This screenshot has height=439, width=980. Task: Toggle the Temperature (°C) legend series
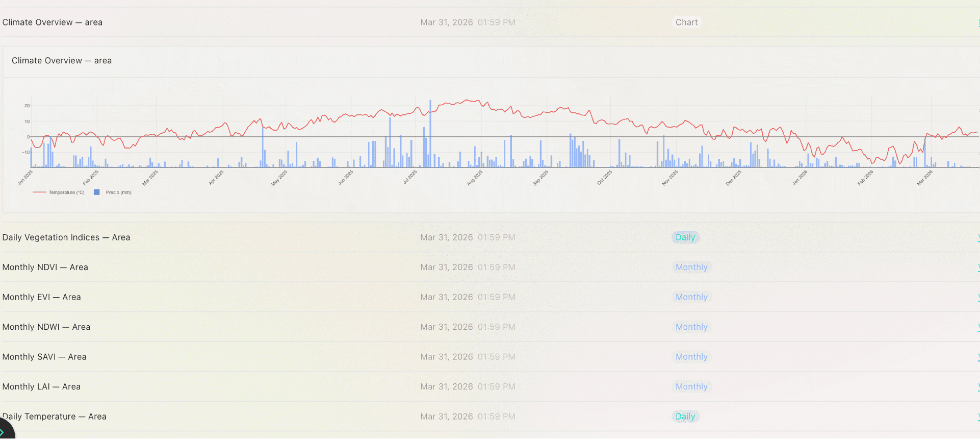click(66, 192)
